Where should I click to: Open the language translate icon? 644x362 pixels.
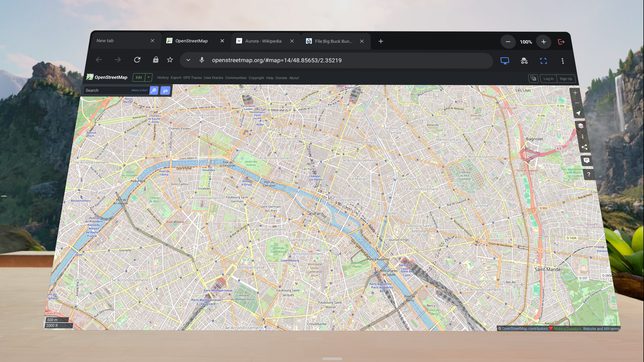point(533,78)
